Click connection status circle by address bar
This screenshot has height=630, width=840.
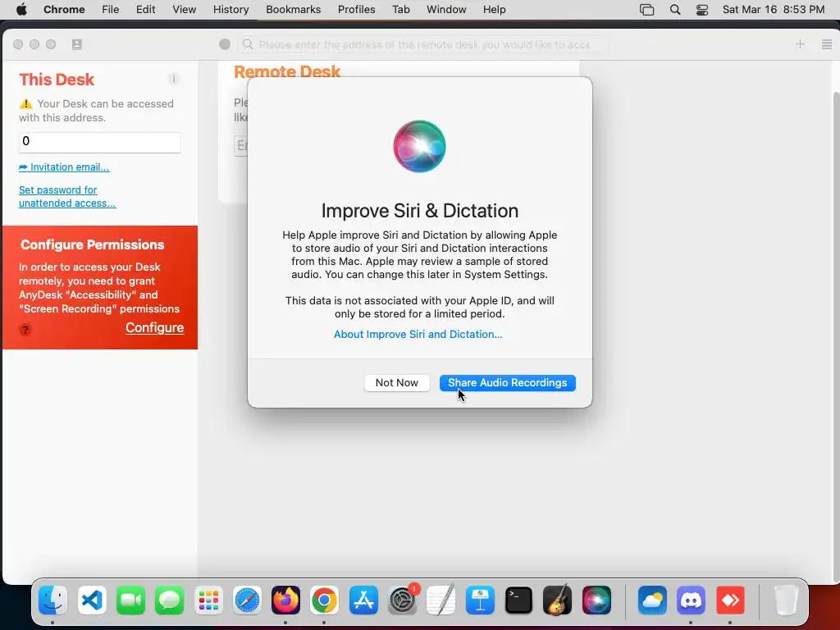(225, 44)
